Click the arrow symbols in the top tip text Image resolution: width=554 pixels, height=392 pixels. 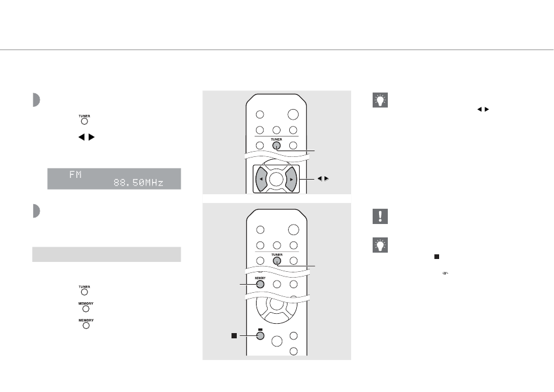482,109
